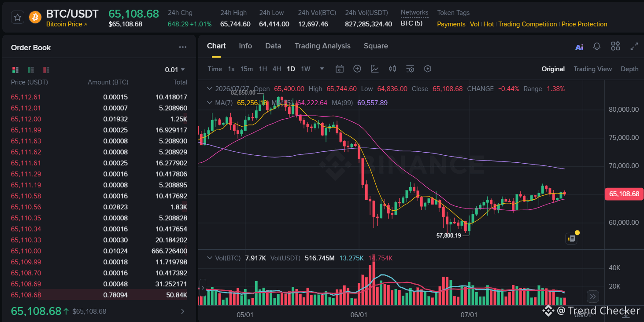Select the 65,110.00 ask price row
644x322 pixels.
(x=99, y=251)
